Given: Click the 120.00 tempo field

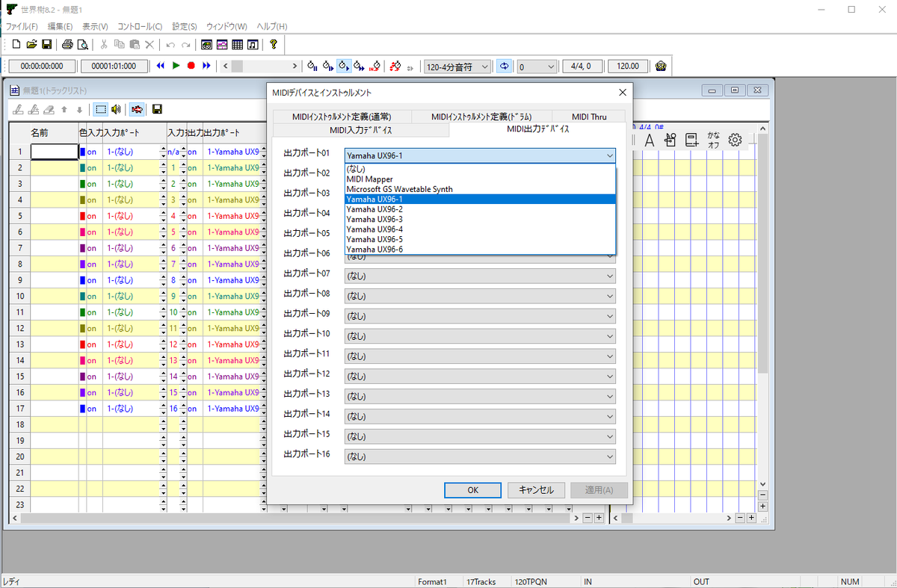Looking at the screenshot, I should tap(629, 66).
